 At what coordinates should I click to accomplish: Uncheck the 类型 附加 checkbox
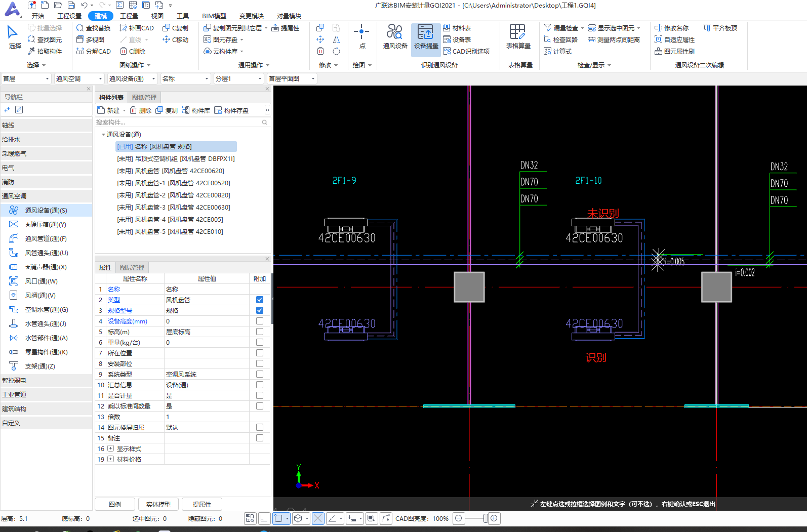260,300
